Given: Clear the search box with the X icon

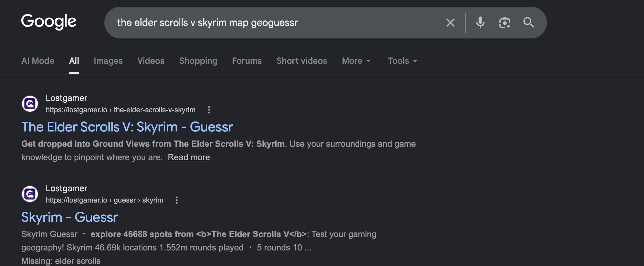Looking at the screenshot, I should (x=450, y=23).
